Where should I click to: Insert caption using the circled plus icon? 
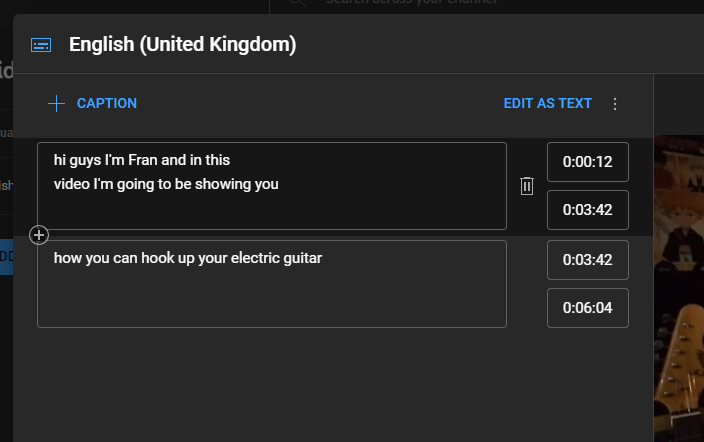39,235
